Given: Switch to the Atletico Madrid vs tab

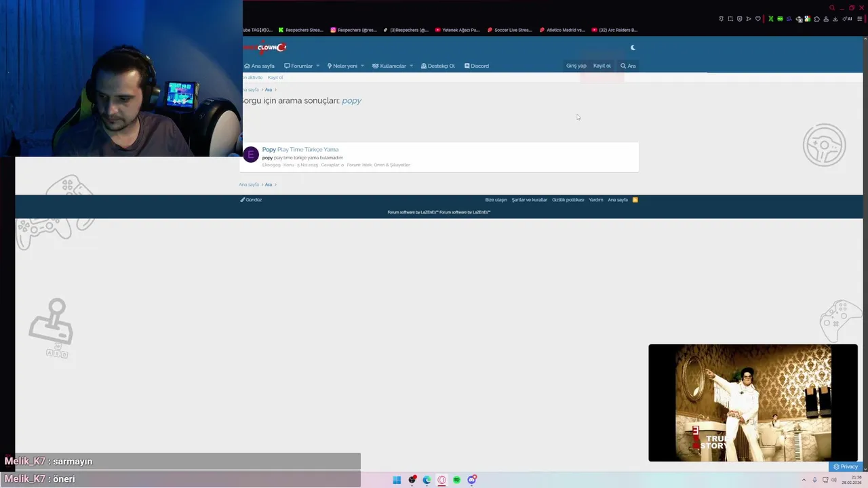Looking at the screenshot, I should 562,30.
